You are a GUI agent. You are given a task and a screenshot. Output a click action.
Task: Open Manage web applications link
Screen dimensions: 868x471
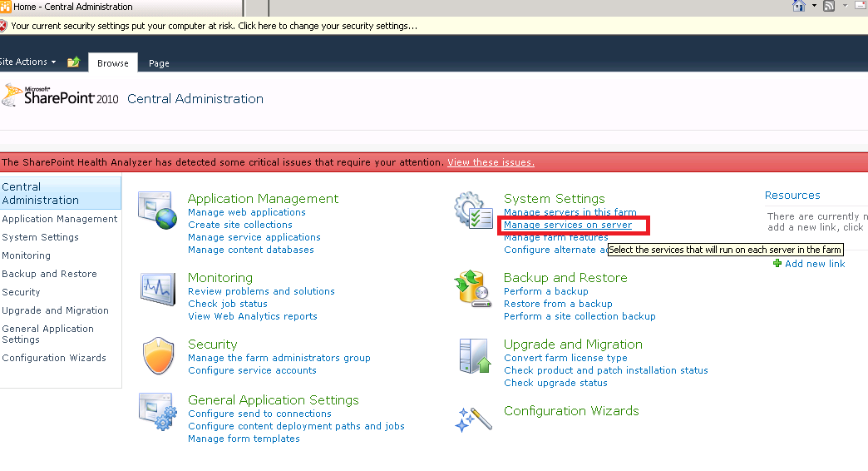[247, 212]
